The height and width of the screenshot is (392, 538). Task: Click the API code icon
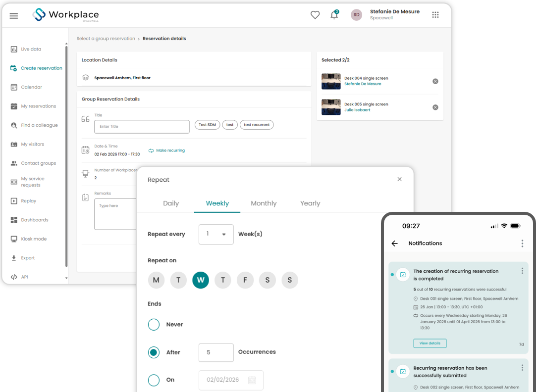pyautogui.click(x=14, y=277)
